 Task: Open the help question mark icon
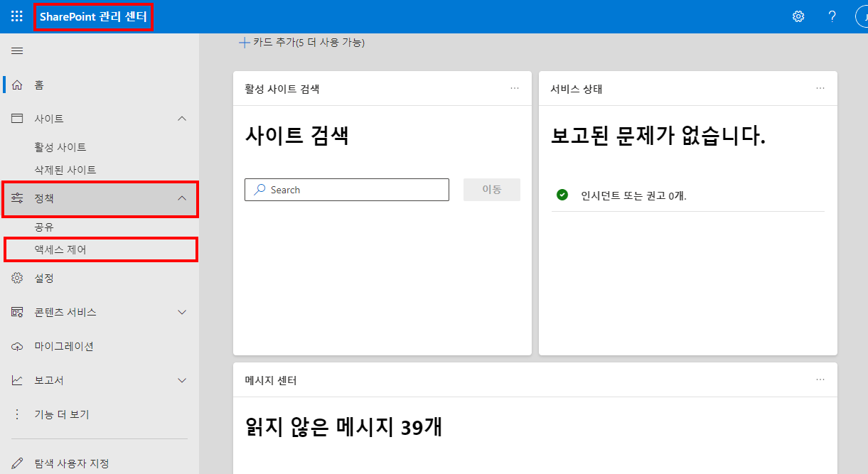(x=832, y=16)
